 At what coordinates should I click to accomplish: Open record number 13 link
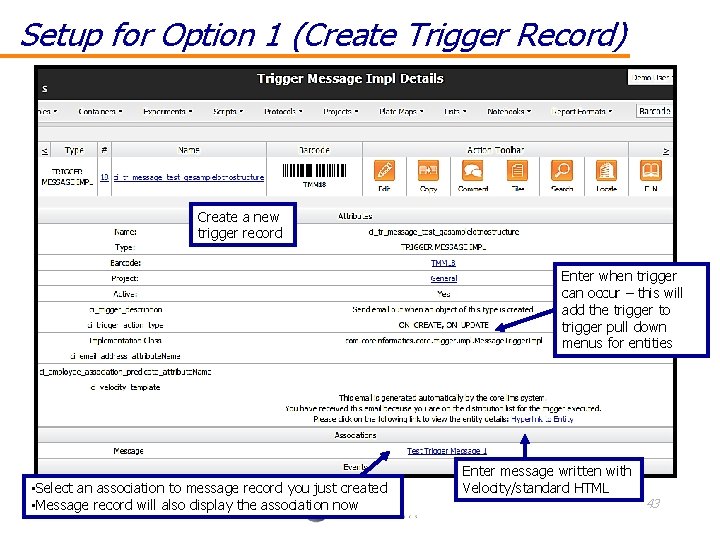tap(104, 177)
